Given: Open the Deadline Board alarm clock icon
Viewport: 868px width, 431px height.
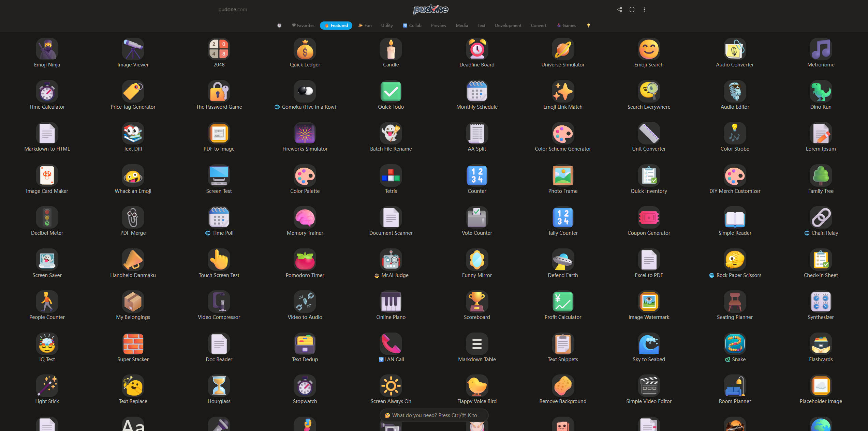Looking at the screenshot, I should (x=477, y=49).
